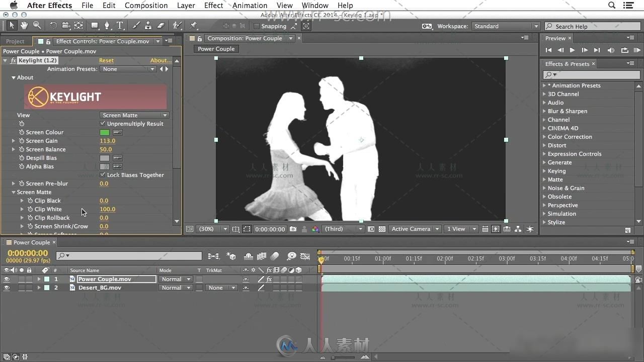Open the Graph Editor icon
The image size is (644, 362).
305,256
